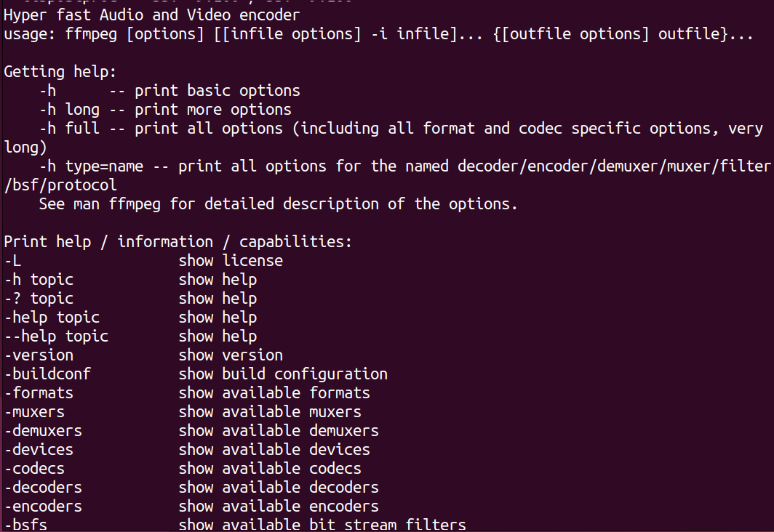Image resolution: width=774 pixels, height=532 pixels.
Task: Click 'Getting help:' heading text
Action: coord(60,72)
